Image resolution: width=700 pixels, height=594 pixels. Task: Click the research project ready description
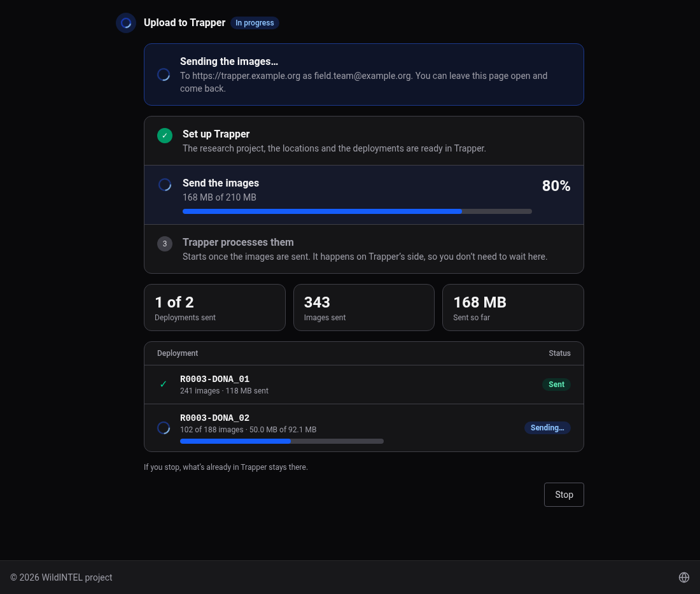pos(334,148)
